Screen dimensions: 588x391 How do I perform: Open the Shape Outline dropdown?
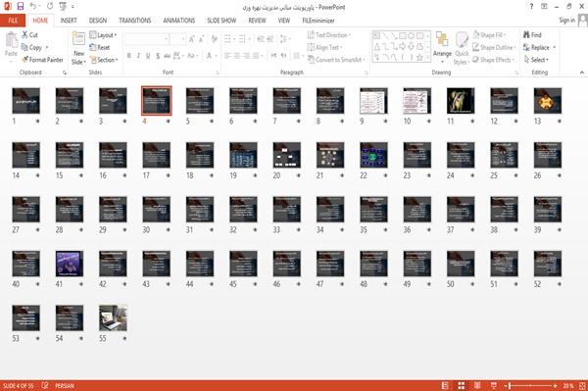[x=494, y=47]
